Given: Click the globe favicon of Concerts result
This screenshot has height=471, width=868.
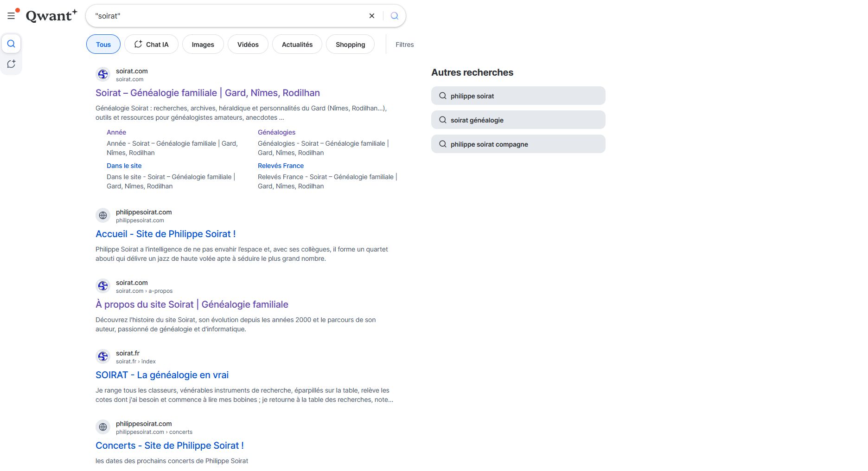Looking at the screenshot, I should 103,427.
